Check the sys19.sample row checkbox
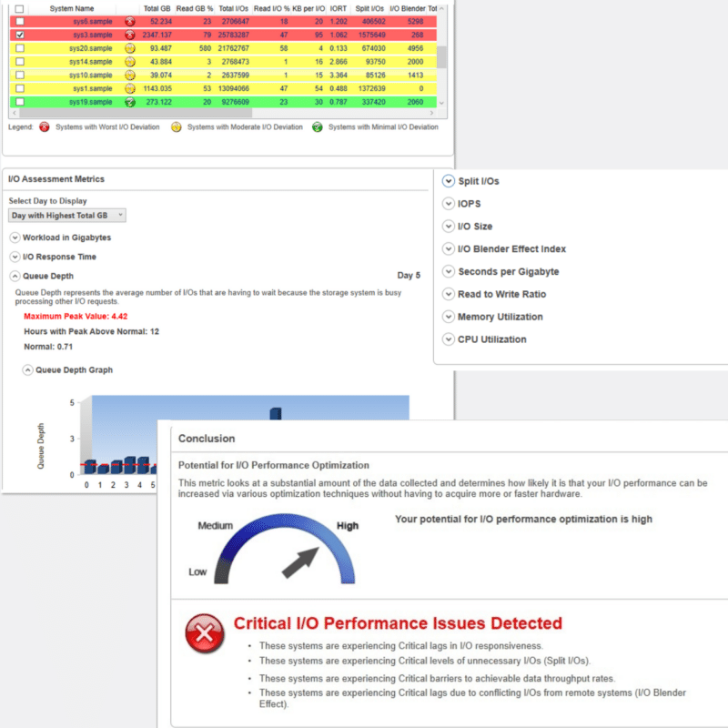 (20, 102)
